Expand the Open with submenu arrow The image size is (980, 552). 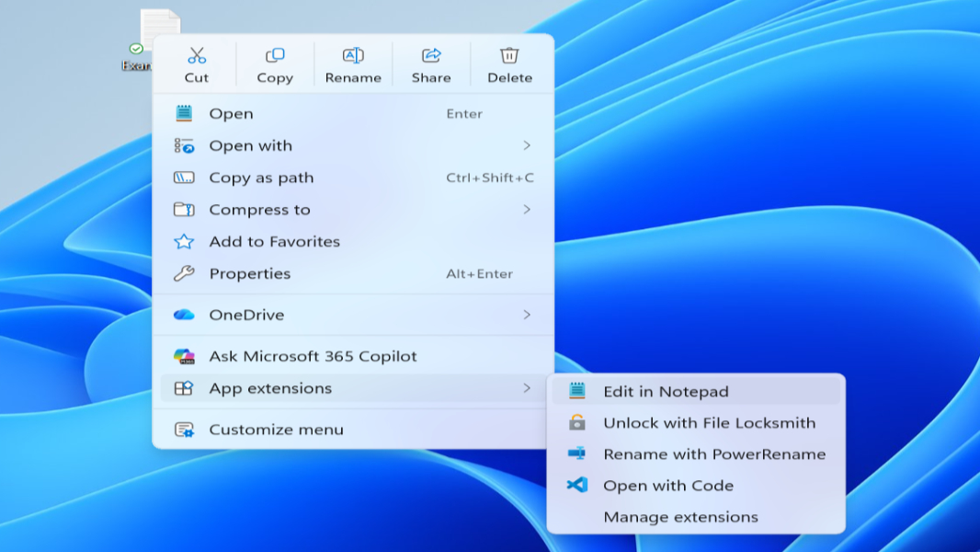pyautogui.click(x=527, y=145)
